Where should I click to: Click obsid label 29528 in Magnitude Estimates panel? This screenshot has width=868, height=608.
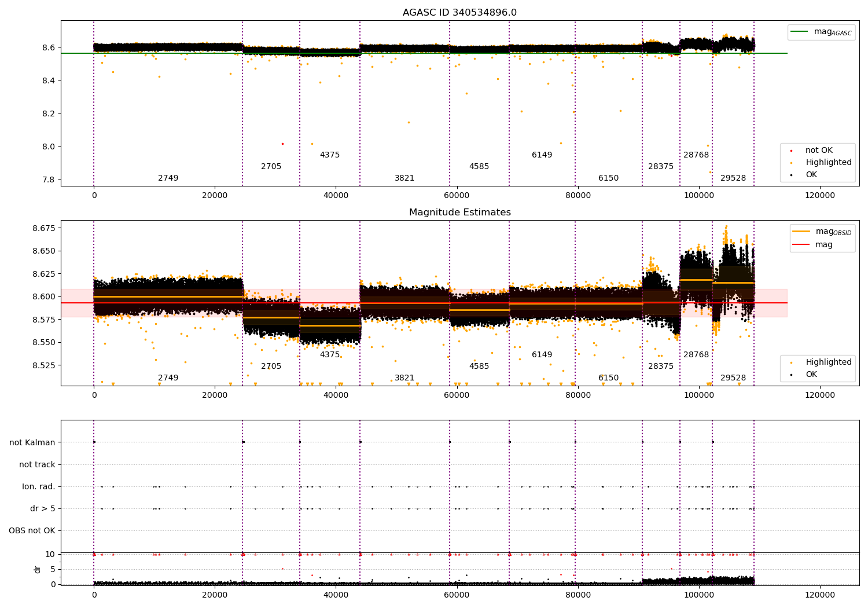733,378
